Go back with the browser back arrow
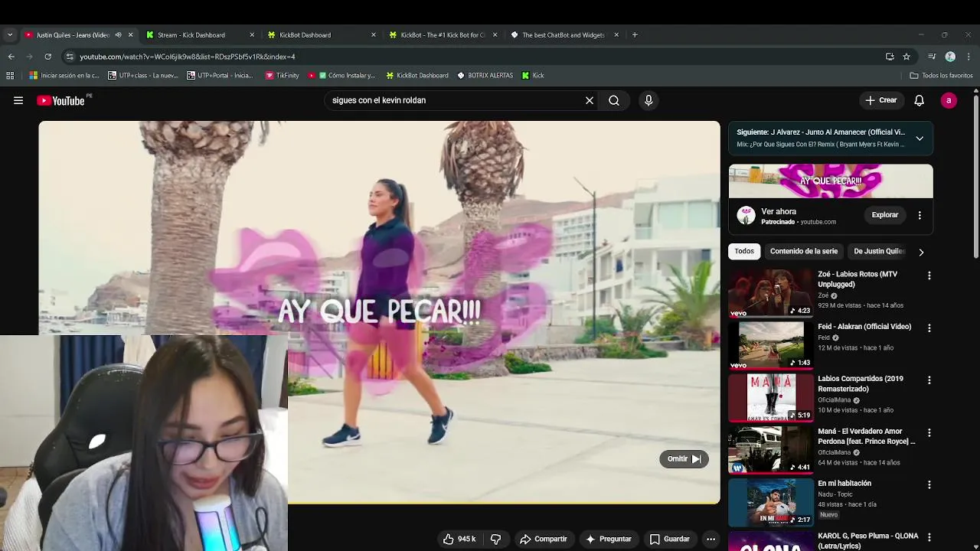Screen dimensions: 980x551 coord(11,57)
